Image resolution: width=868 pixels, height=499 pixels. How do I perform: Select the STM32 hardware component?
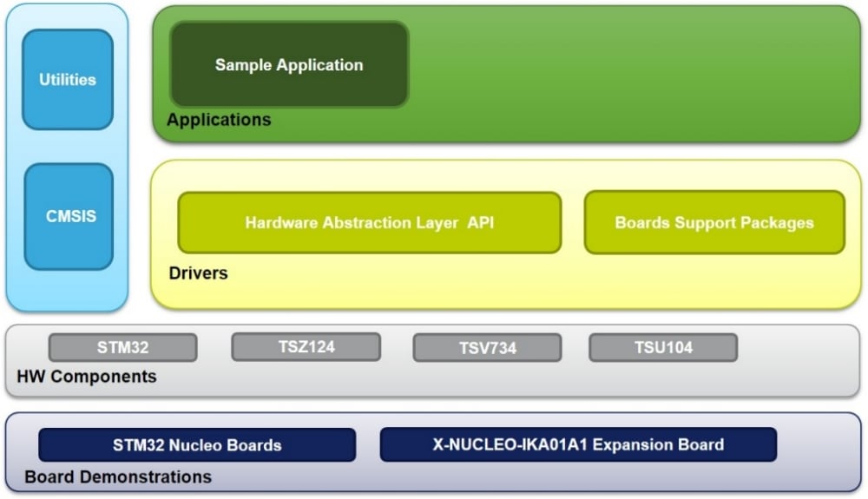pos(122,348)
